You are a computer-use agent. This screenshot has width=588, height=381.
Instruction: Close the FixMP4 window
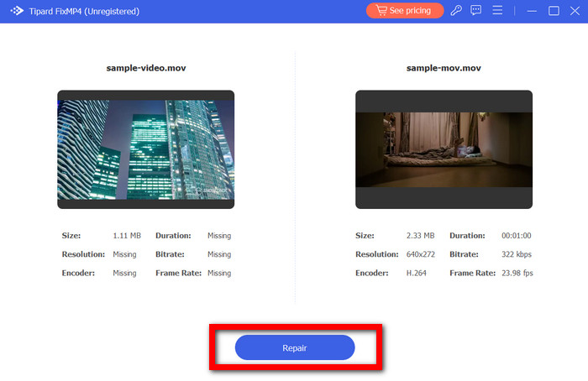point(574,11)
